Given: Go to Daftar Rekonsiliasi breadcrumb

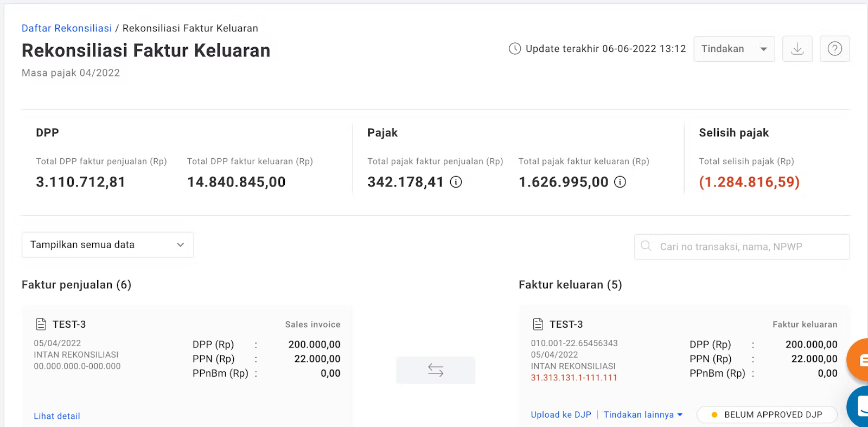Looking at the screenshot, I should [x=67, y=28].
